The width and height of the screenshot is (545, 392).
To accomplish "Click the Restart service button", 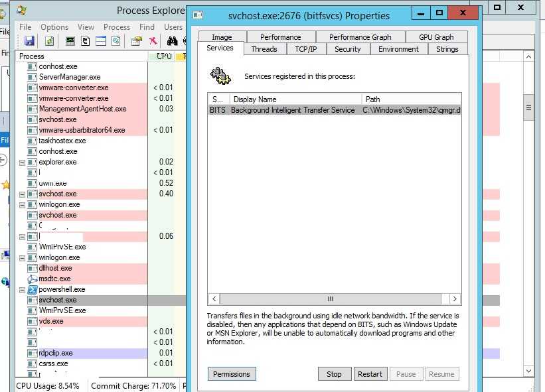I will click(x=370, y=374).
